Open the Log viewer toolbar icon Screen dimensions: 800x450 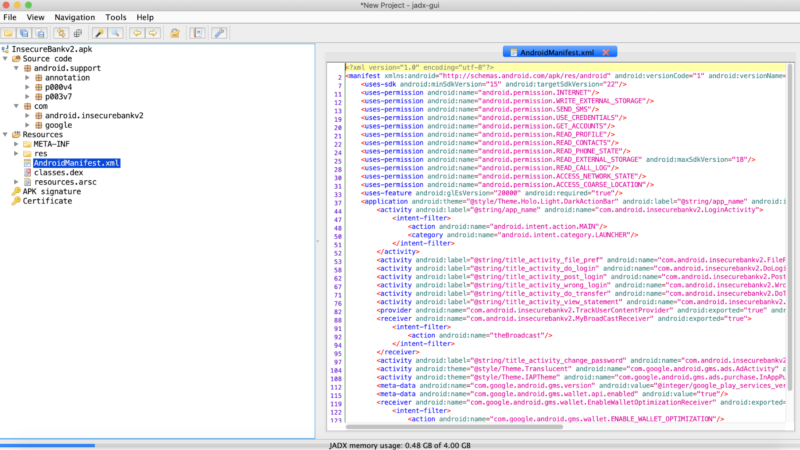197,33
